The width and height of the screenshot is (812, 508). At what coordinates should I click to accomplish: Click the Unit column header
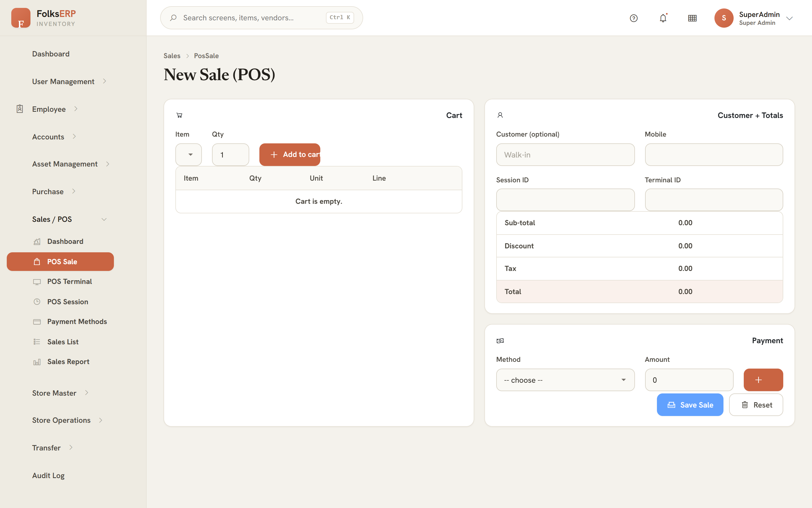pos(316,178)
